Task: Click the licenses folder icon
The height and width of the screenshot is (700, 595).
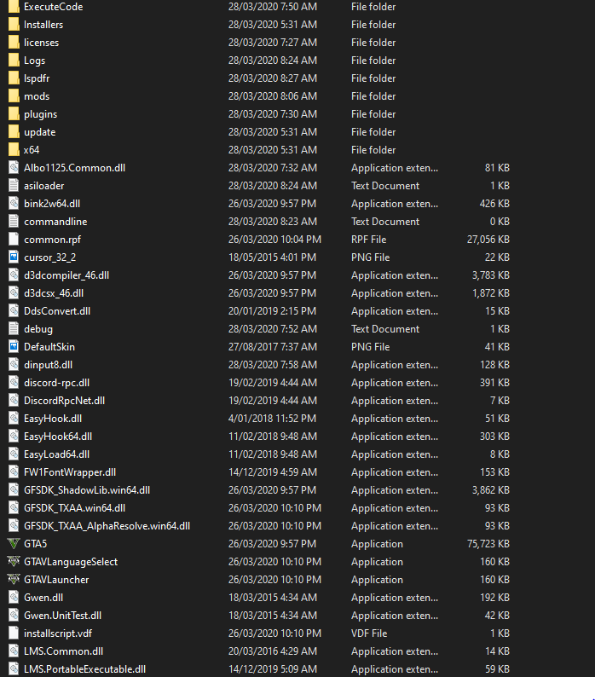Action: click(x=14, y=43)
